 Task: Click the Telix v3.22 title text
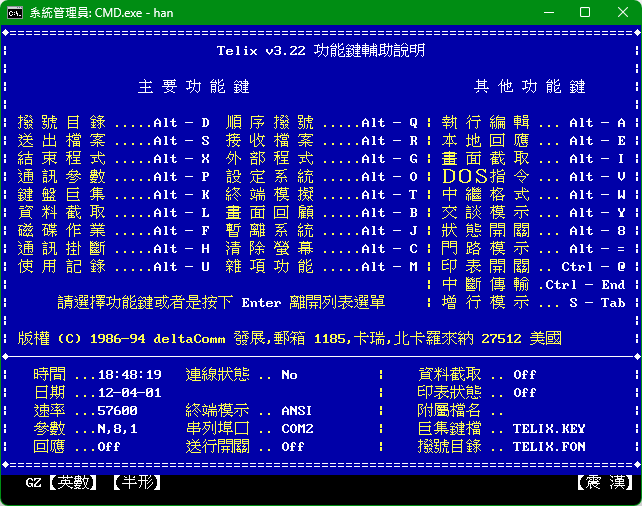click(321, 50)
